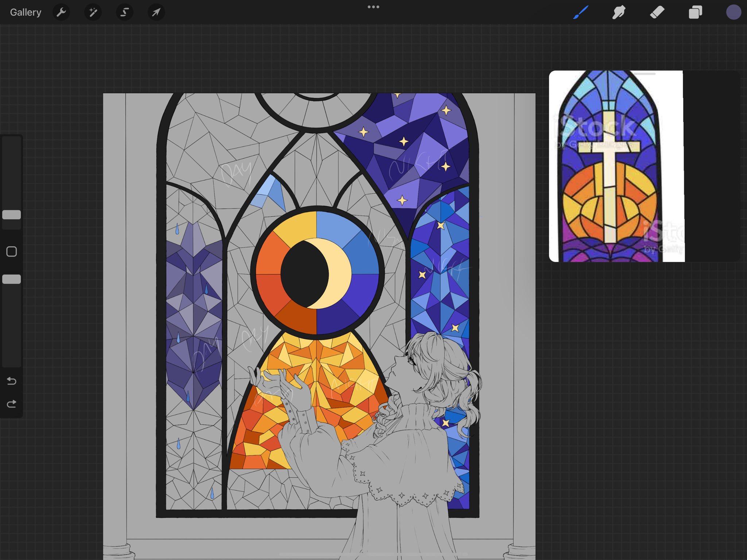Select the Selection S-shaped tool
Image resolution: width=747 pixels, height=560 pixels.
coord(124,12)
